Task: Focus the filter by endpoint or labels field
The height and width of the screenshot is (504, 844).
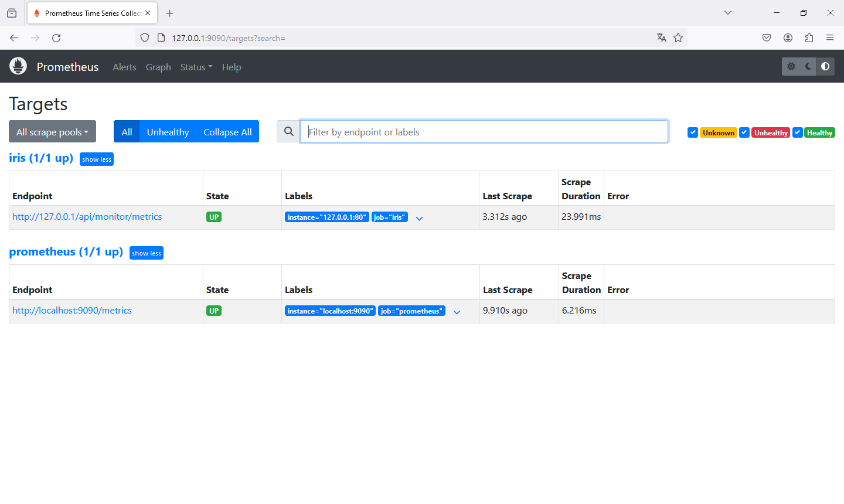Action: click(484, 132)
